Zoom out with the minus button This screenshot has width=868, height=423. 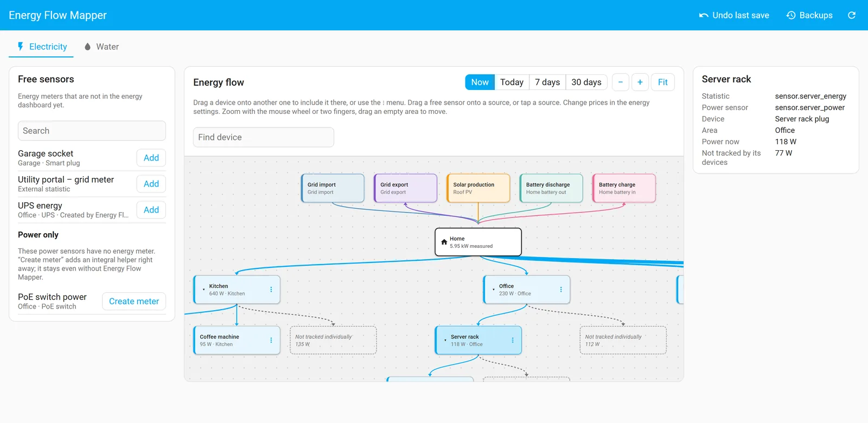[x=621, y=82]
